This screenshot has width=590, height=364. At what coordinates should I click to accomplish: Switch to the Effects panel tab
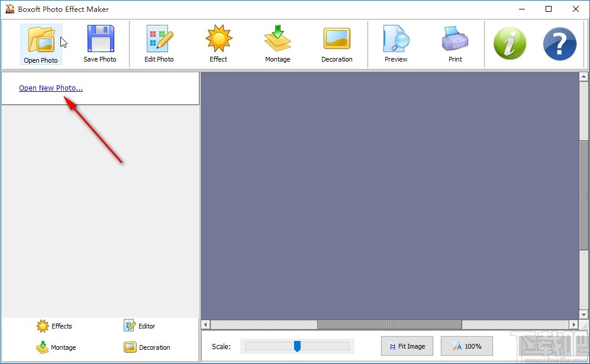(x=54, y=326)
